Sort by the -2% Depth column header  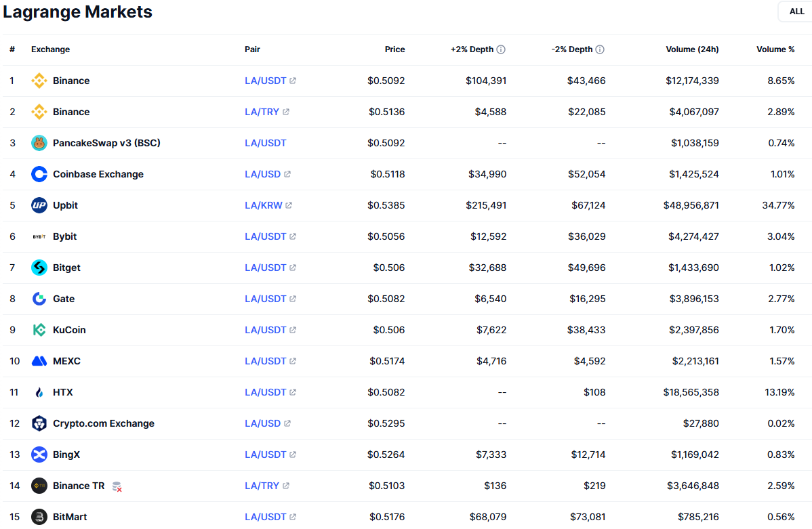coord(571,49)
